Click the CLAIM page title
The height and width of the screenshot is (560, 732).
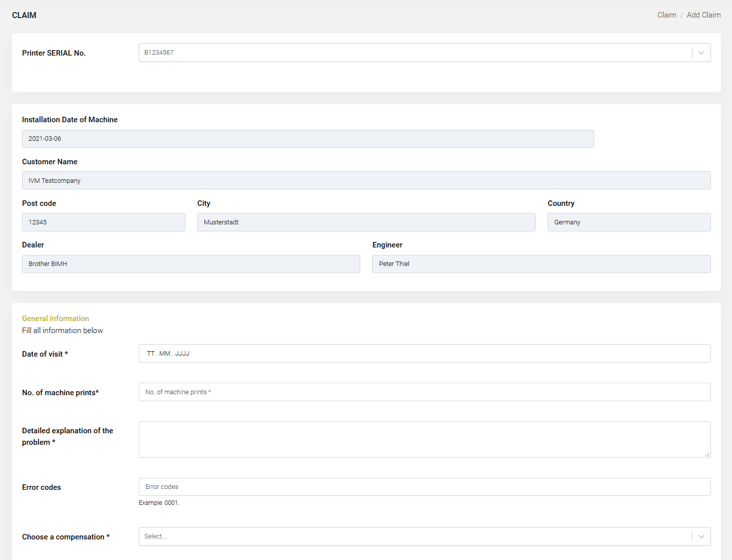pyautogui.click(x=24, y=15)
